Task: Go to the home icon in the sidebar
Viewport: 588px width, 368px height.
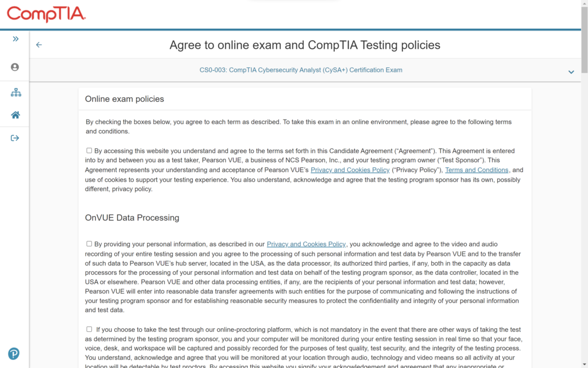Action: point(16,115)
